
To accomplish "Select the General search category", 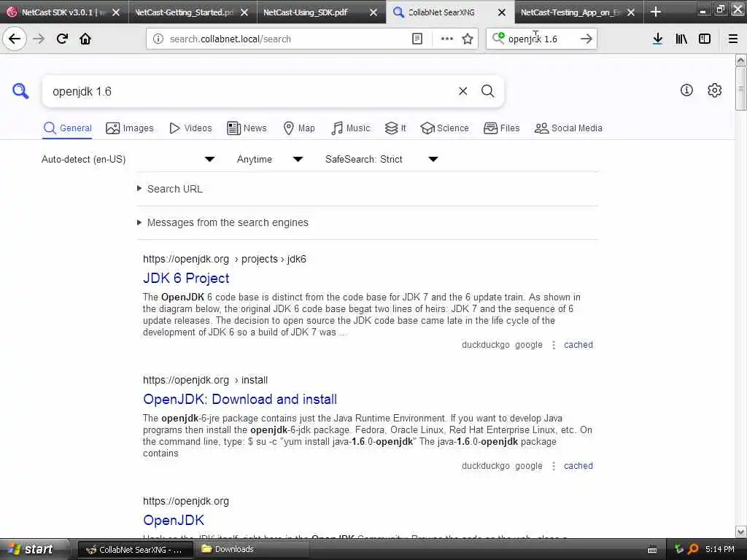I will (x=67, y=128).
